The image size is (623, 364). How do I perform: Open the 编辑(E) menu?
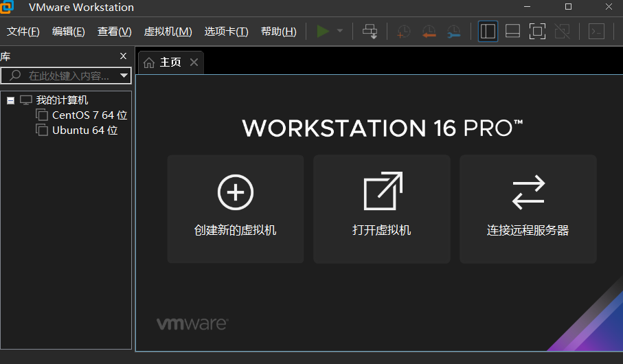pyautogui.click(x=68, y=32)
